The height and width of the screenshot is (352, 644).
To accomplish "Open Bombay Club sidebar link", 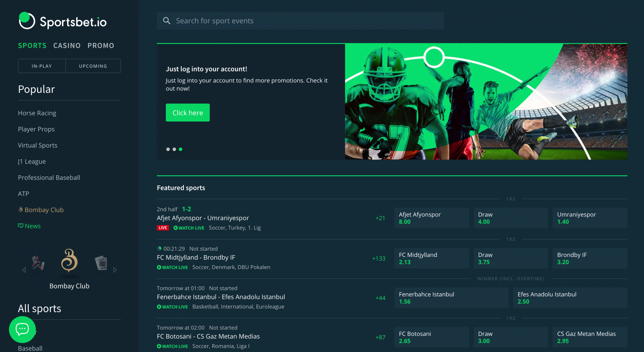I will [x=41, y=210].
